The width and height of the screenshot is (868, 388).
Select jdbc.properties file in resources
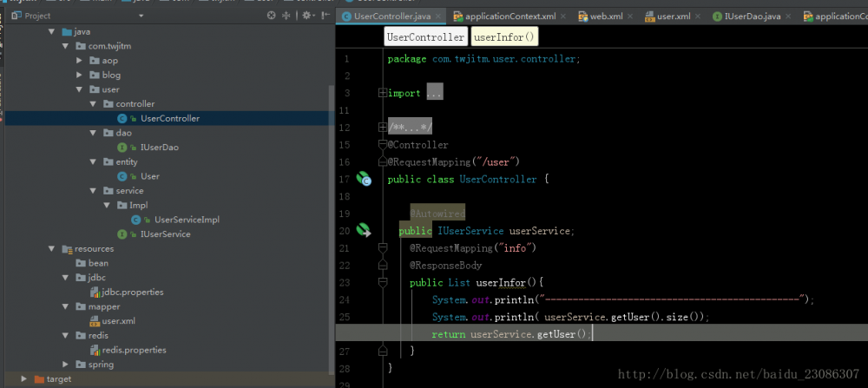[132, 293]
